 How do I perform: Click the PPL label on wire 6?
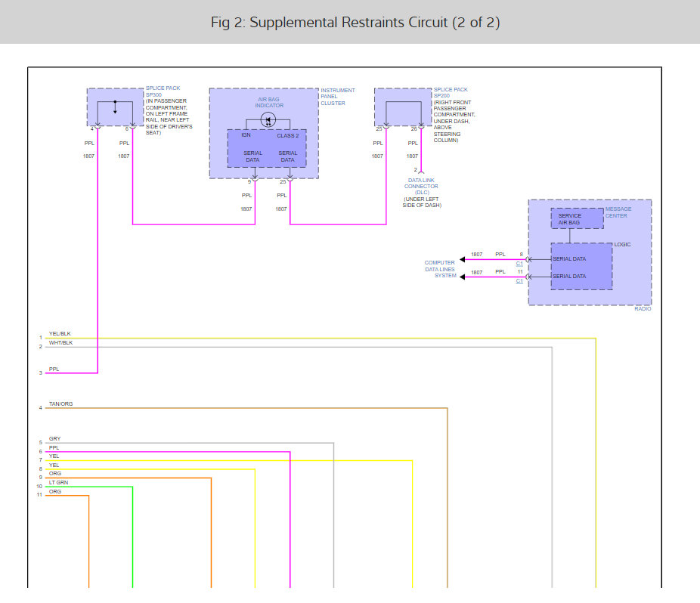point(54,447)
